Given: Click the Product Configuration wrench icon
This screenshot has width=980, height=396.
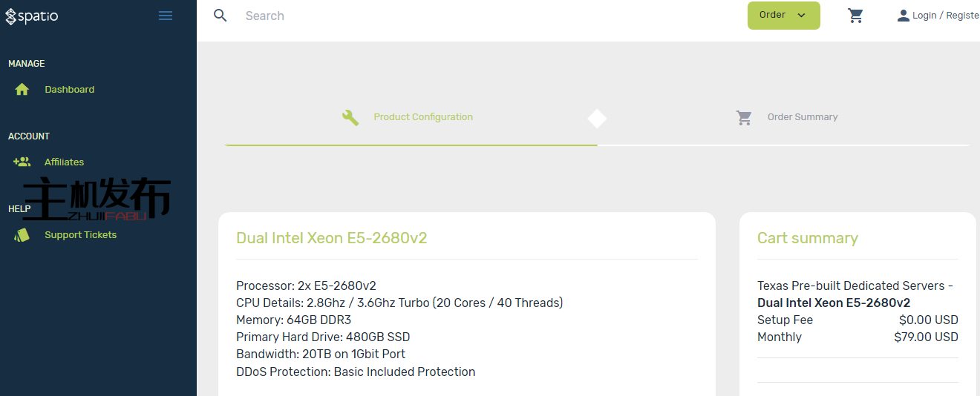Looking at the screenshot, I should click(350, 117).
